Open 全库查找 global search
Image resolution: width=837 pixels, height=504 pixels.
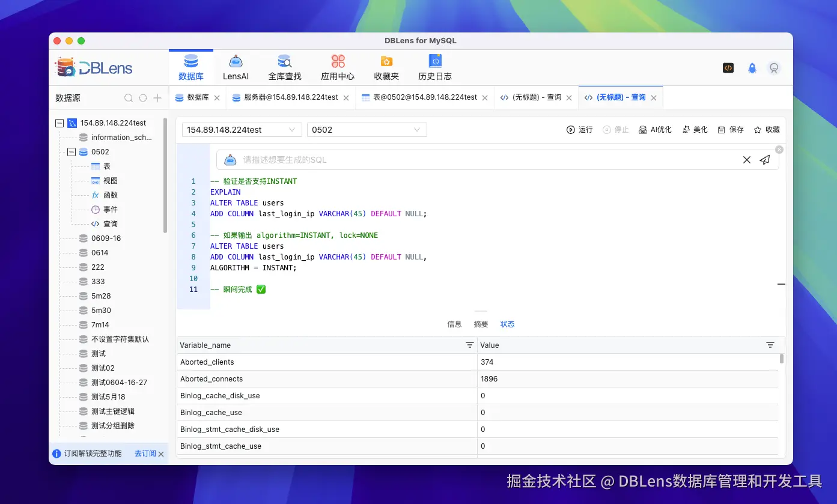pos(284,68)
